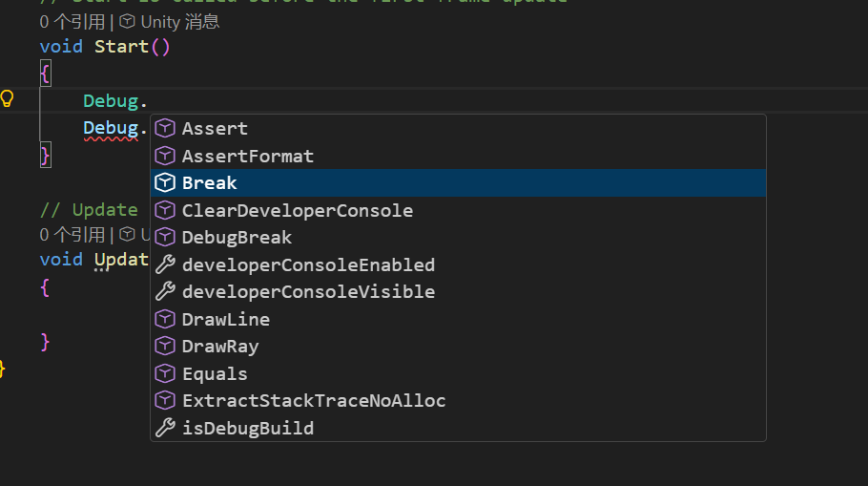Click the reference count link above Start

pyautogui.click(x=72, y=22)
